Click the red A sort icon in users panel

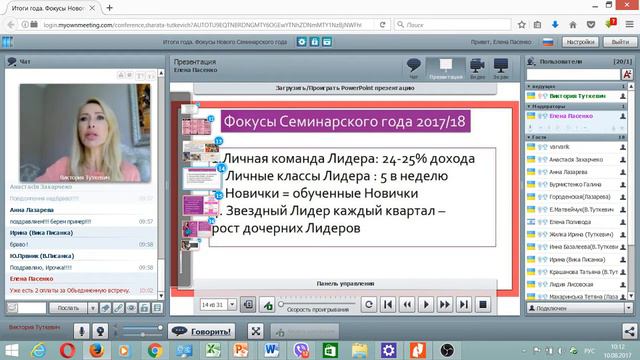coord(627,74)
